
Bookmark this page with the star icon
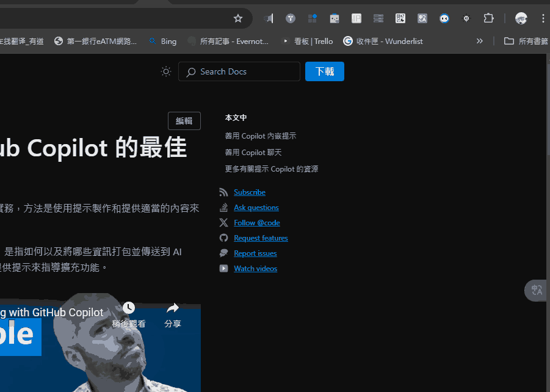[238, 18]
